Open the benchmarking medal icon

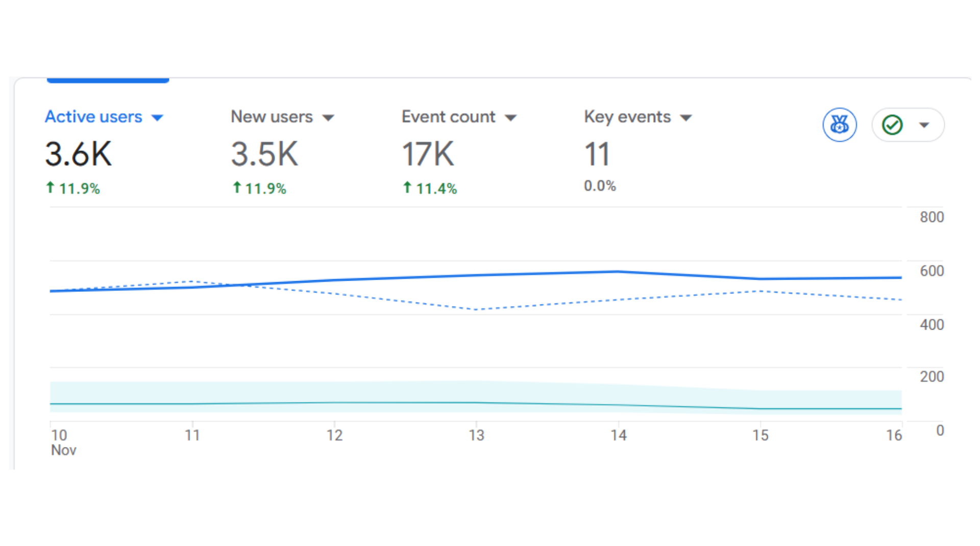839,125
